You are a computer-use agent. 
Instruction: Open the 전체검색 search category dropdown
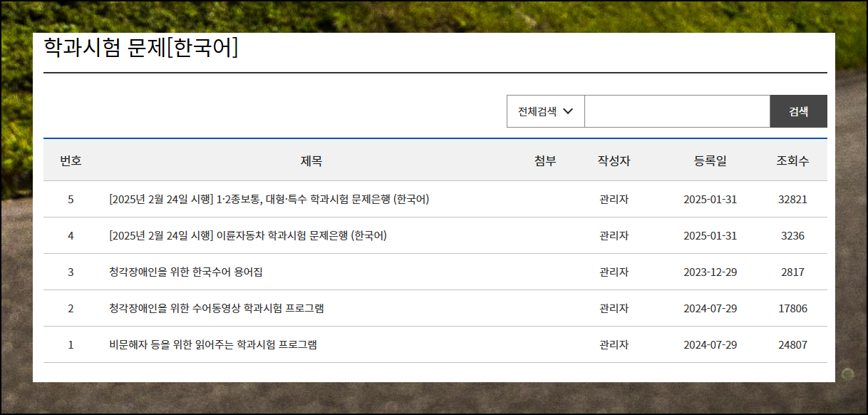[546, 111]
